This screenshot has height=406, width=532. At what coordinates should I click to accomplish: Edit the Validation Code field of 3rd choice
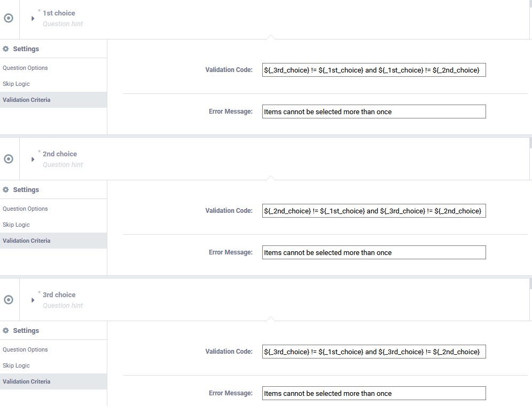(x=374, y=352)
